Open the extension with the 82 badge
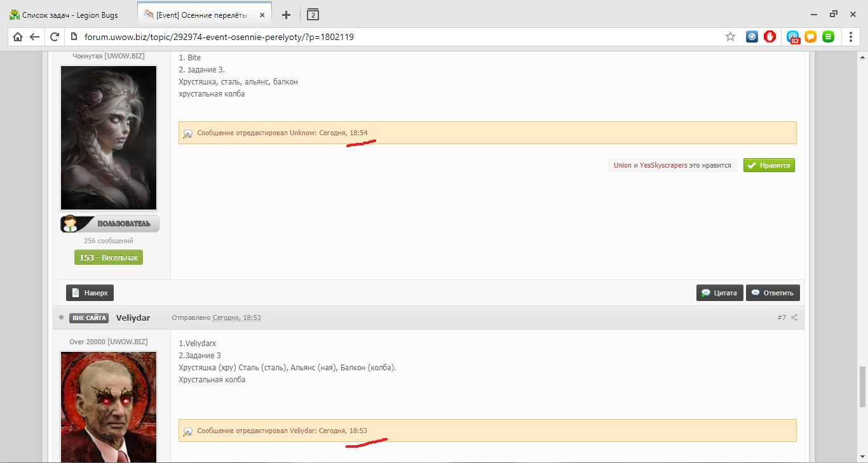Viewport: 868px width, 463px height. coord(792,37)
